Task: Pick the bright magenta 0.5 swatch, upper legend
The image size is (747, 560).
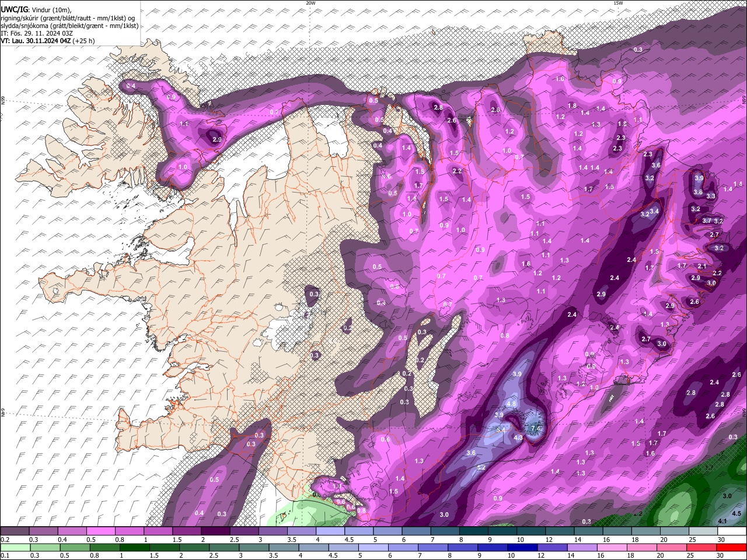Action: coord(100,531)
